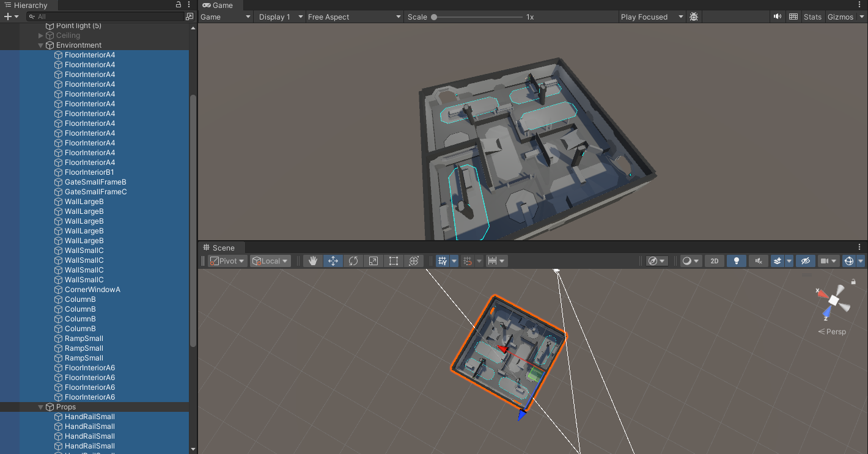Click the Hierarchy create plus button
Screen dimensions: 868x454
[12, 16]
